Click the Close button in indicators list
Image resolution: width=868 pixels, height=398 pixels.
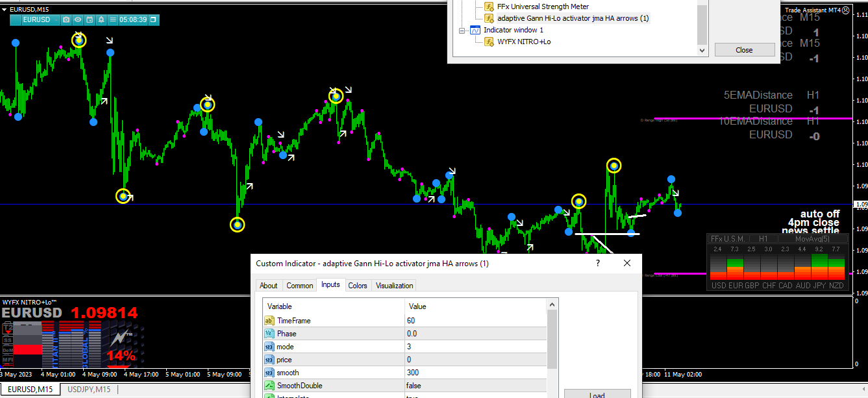(x=745, y=50)
